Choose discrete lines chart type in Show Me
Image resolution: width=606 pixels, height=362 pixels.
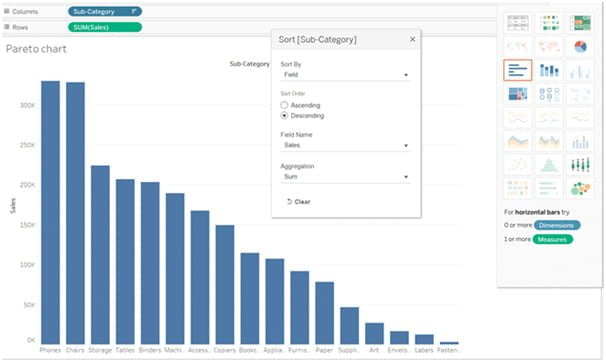(x=549, y=117)
